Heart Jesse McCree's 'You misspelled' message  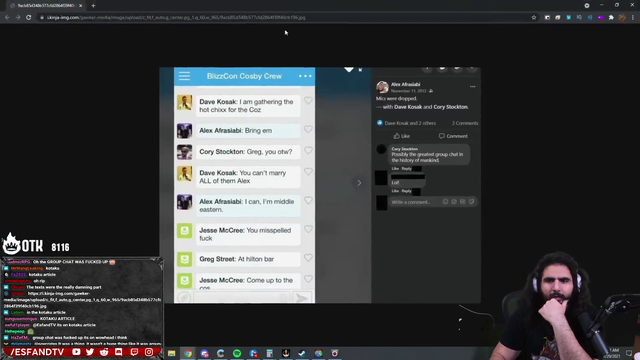tap(308, 229)
